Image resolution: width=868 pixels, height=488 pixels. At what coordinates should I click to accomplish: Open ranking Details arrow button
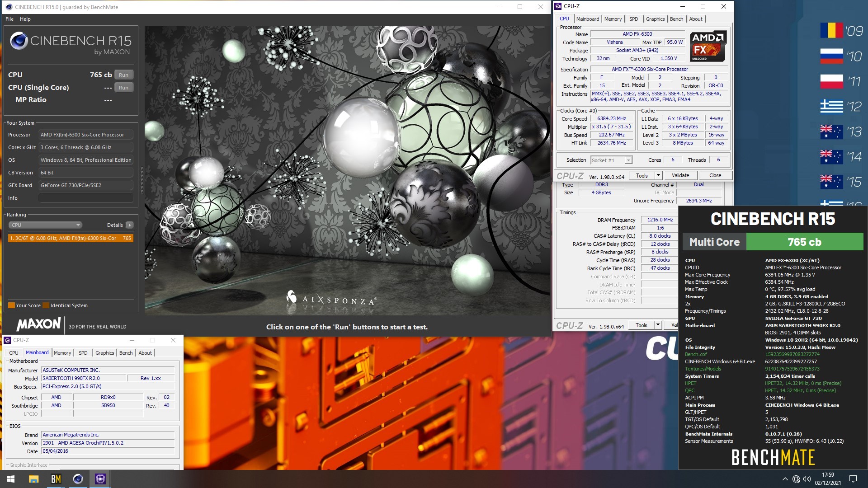coord(130,225)
